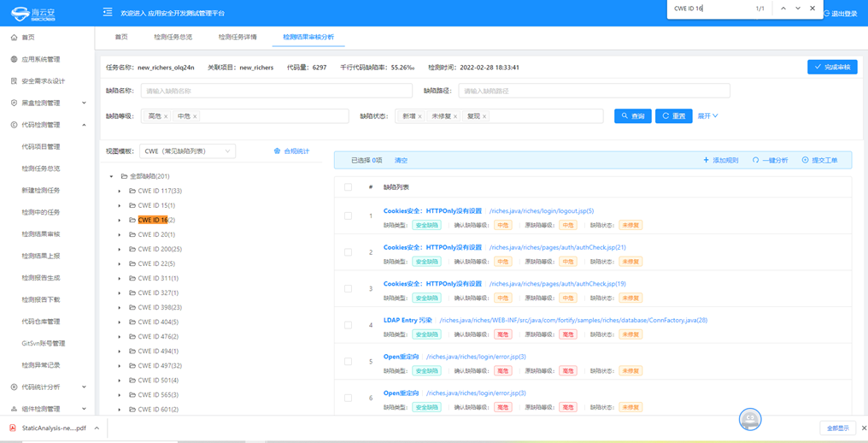Switch to the 检测任务详情 tab
Image resolution: width=868 pixels, height=443 pixels.
pos(238,37)
